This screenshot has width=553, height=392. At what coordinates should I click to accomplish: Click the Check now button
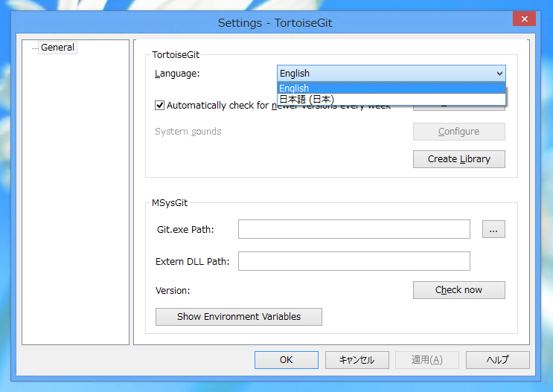pyautogui.click(x=458, y=290)
